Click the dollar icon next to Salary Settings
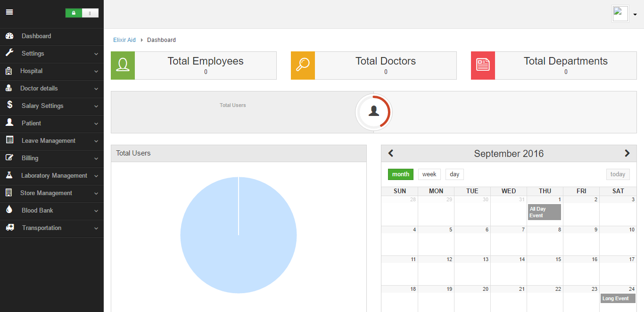 pos(9,106)
